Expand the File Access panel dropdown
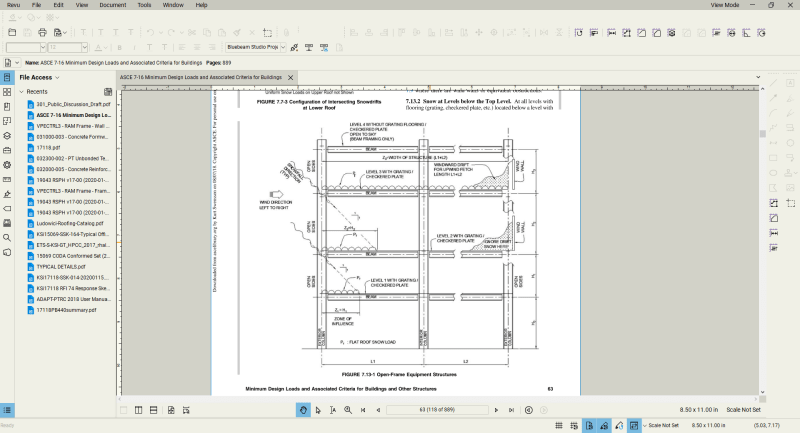 [57, 78]
